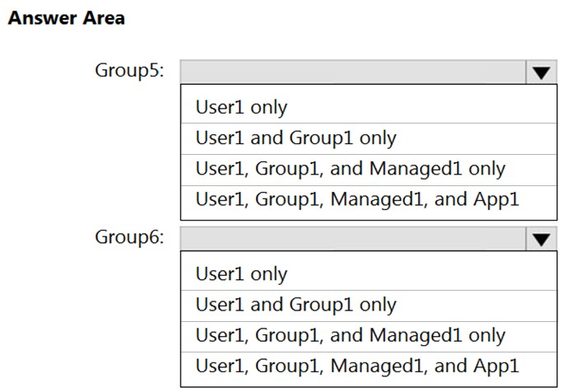Select 'User1 only' under Group5

(x=241, y=107)
